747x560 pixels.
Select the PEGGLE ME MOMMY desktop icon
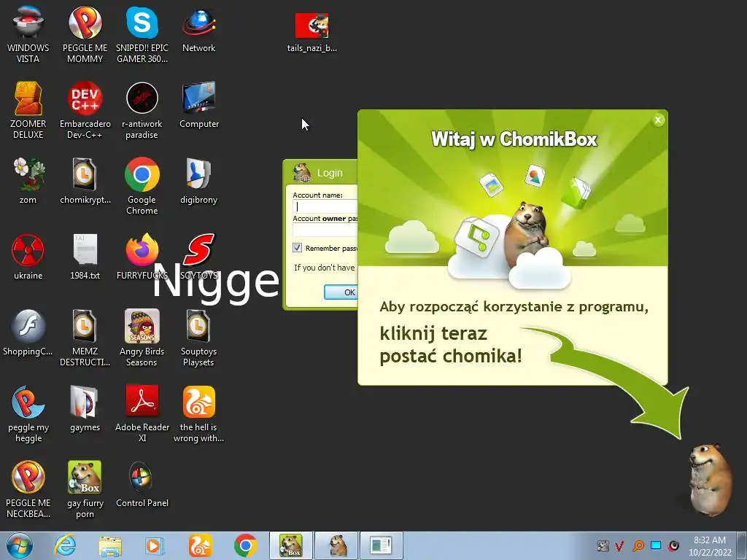85,34
